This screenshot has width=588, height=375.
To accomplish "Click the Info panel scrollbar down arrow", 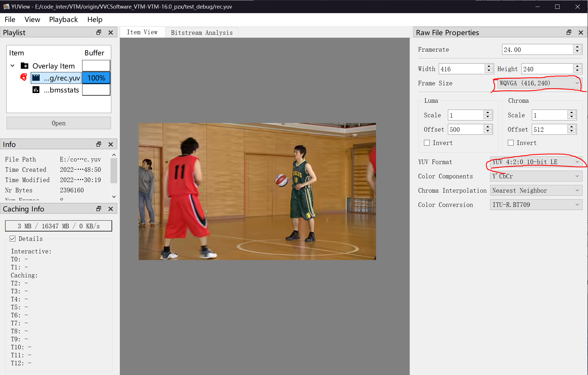I will pos(114,196).
